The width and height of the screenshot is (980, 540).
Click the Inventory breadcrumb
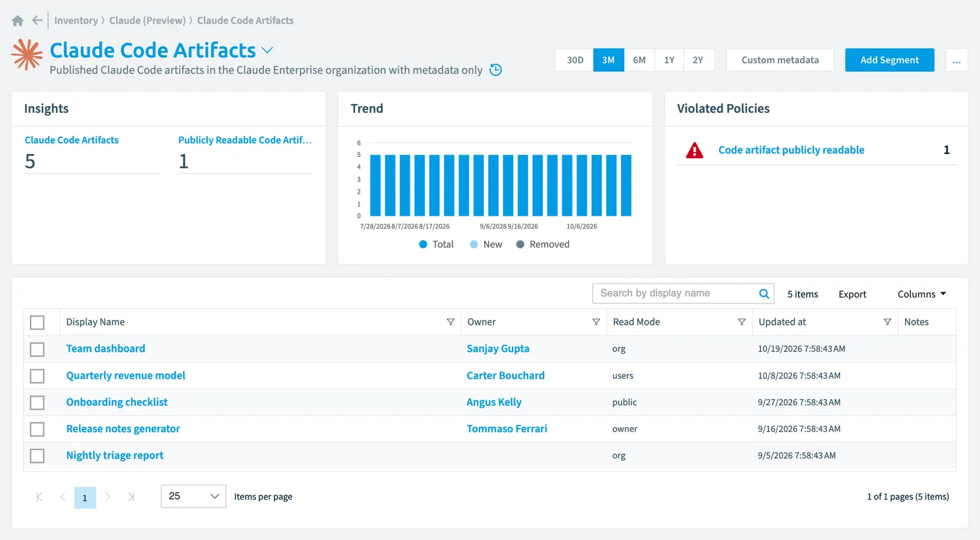click(x=76, y=21)
